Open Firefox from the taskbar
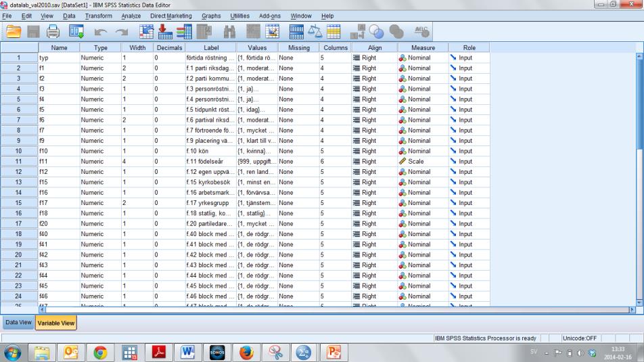The height and width of the screenshot is (362, 644). tap(246, 353)
